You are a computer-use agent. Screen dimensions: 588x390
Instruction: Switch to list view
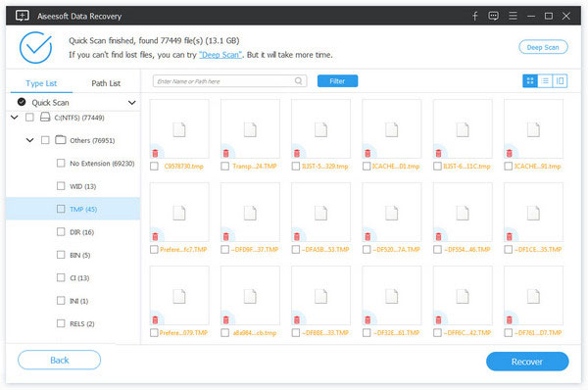545,81
